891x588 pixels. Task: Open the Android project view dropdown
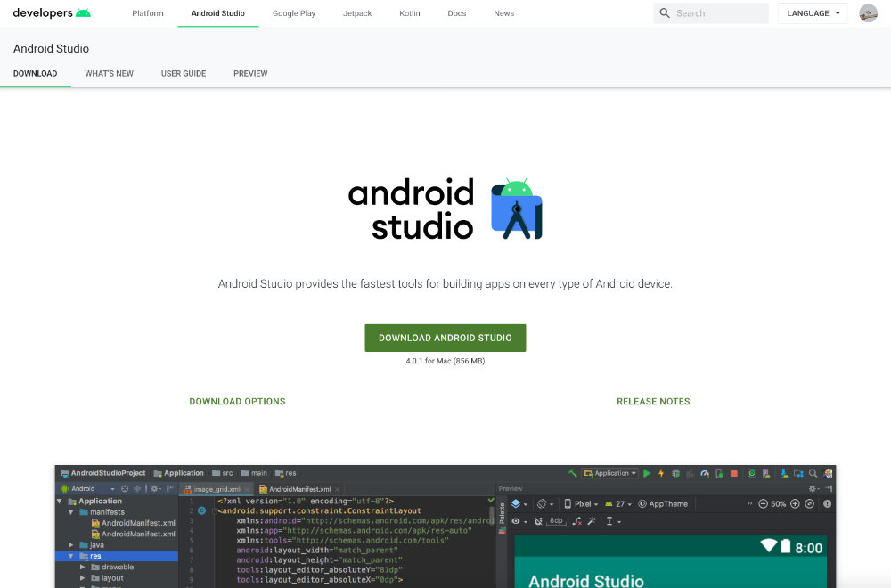[x=87, y=488]
